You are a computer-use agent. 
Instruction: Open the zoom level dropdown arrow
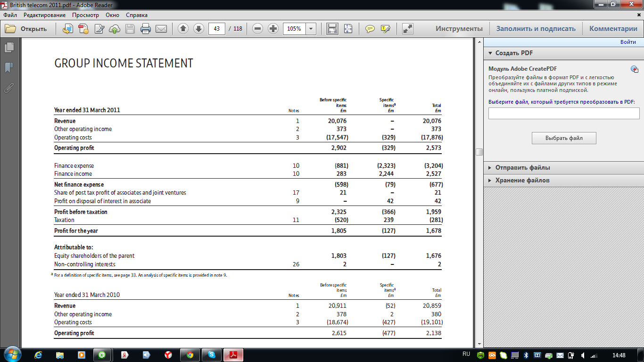[x=311, y=29]
